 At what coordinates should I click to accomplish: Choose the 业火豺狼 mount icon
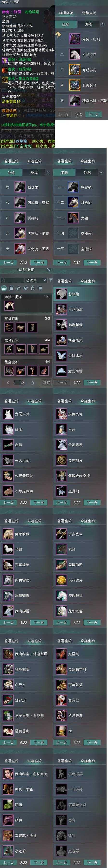pos(74,85)
